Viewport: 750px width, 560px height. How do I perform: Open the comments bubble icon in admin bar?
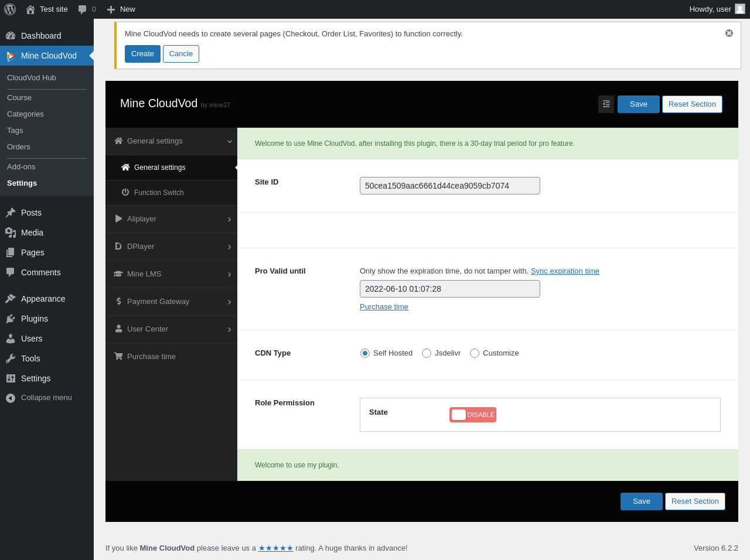(x=83, y=9)
